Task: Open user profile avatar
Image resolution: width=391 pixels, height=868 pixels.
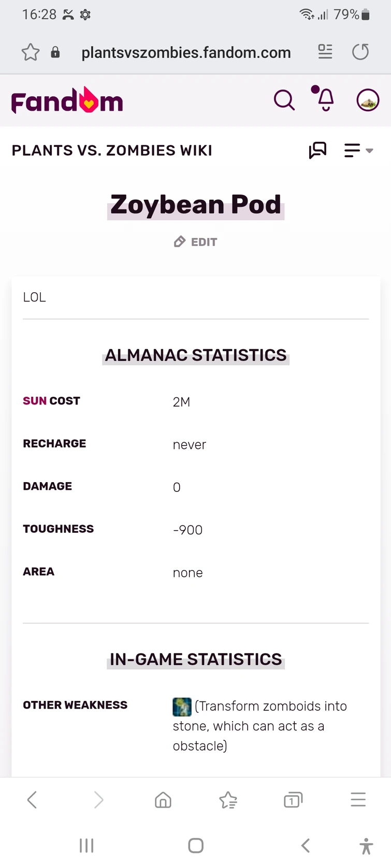Action: 368,100
